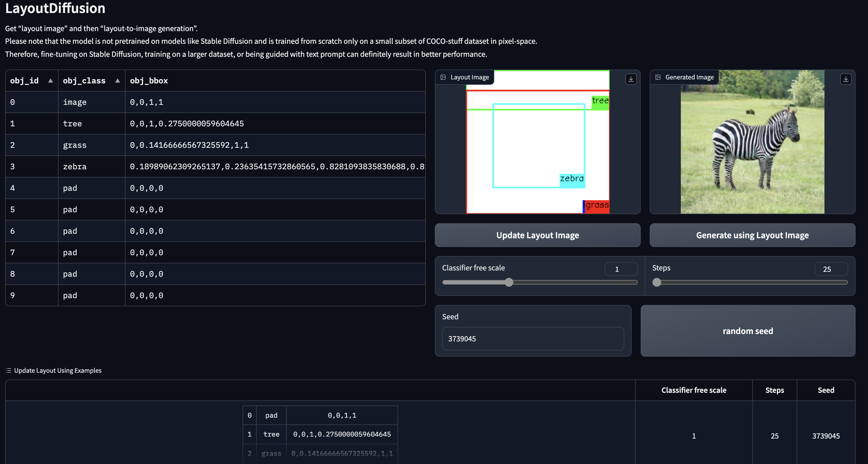Screen dimensions: 868x464
Task: Click the Classifier free scale slider handle
Action: point(509,282)
